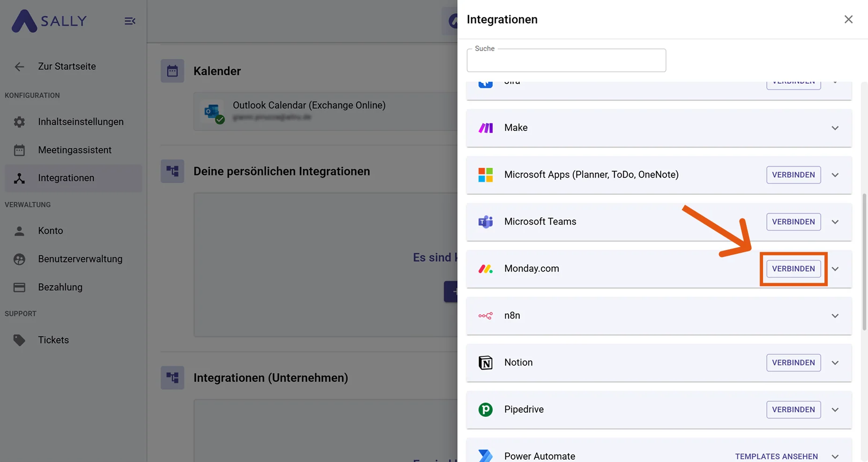Click the Power Automate logo icon
This screenshot has height=462, width=868.
tap(486, 456)
